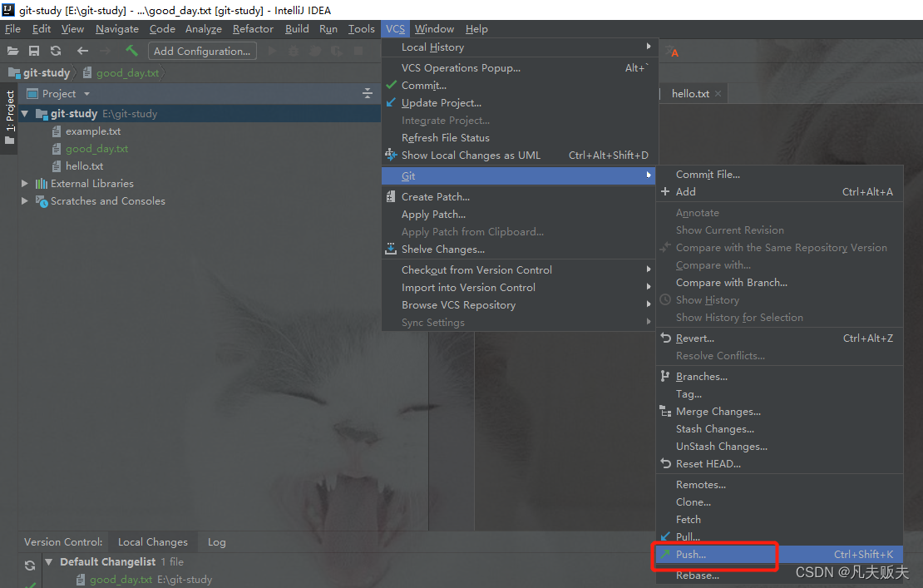Choose Remotes... in Git submenu
The image size is (923, 588).
[780, 485]
